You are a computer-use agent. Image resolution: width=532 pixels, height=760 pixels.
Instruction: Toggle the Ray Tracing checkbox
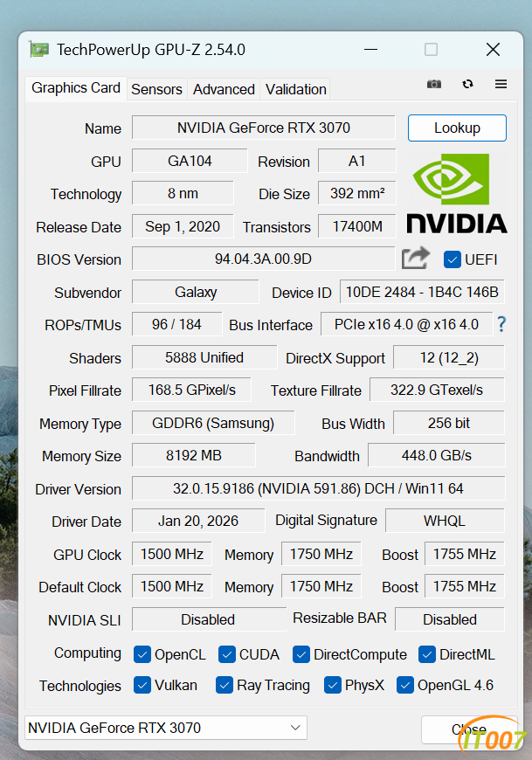[x=225, y=685]
